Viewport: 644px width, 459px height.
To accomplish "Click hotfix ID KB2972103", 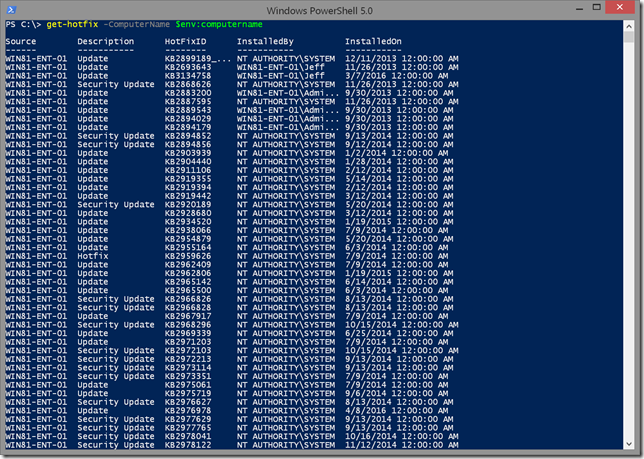I will point(188,351).
